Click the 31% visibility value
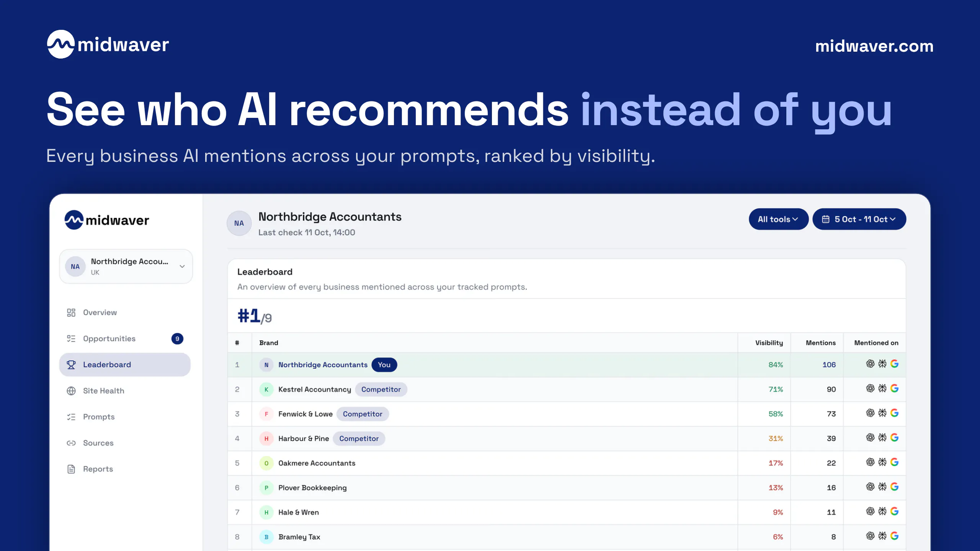 [776, 439]
